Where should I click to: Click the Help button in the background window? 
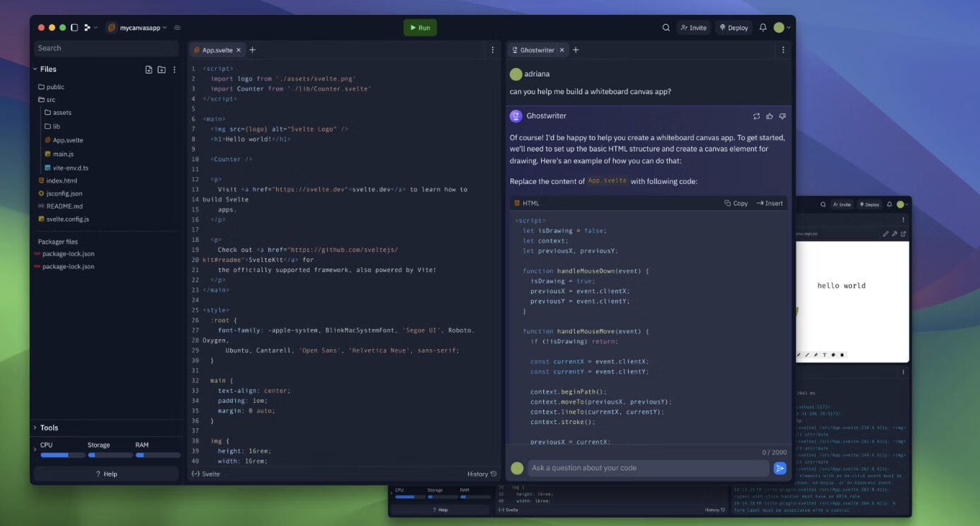click(x=440, y=510)
